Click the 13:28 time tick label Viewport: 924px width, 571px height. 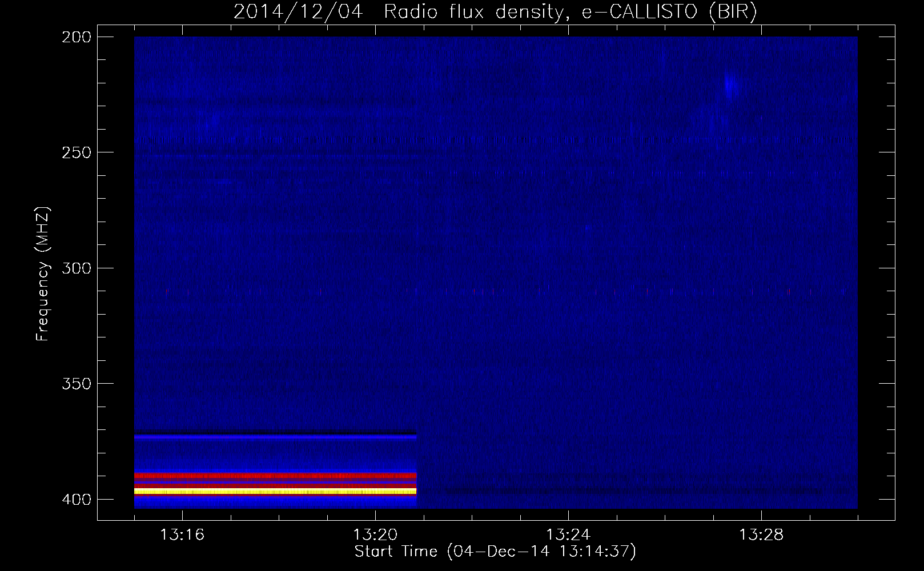pos(761,535)
